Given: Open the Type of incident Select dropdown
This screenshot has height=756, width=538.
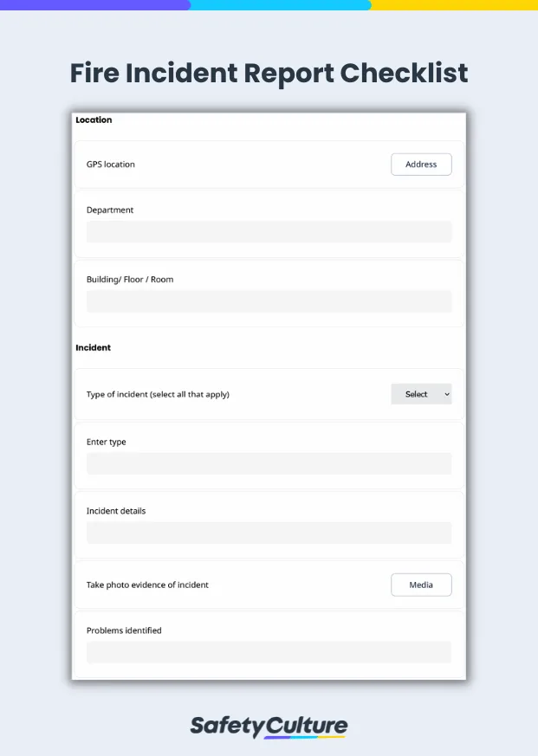Looking at the screenshot, I should (x=421, y=394).
